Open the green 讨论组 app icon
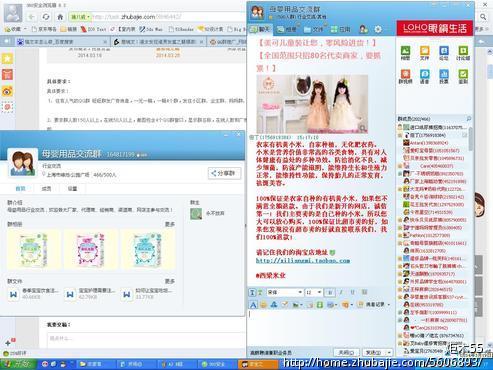 463,53
